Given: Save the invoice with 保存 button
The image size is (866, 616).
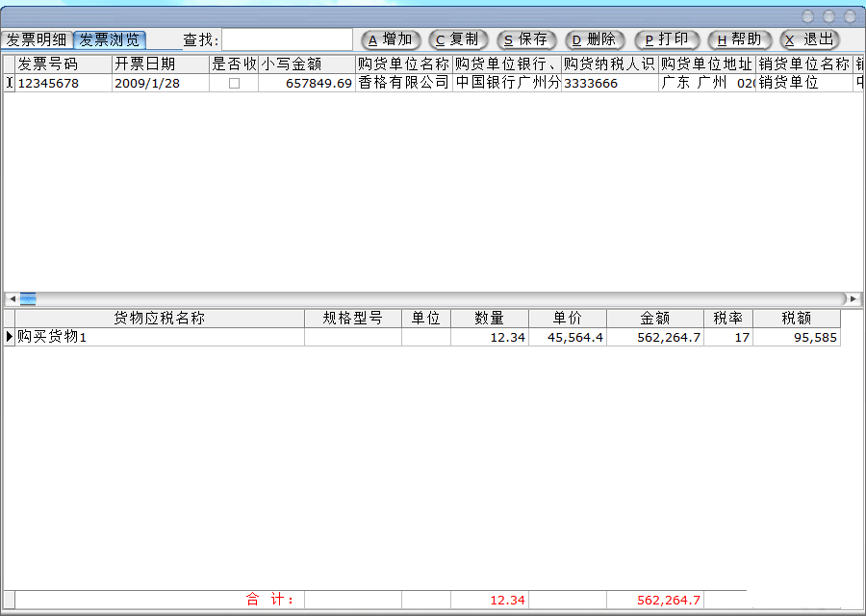Looking at the screenshot, I should pos(525,39).
